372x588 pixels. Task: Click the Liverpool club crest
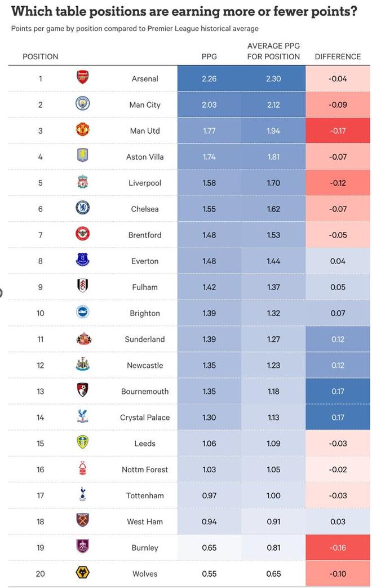tap(83, 182)
